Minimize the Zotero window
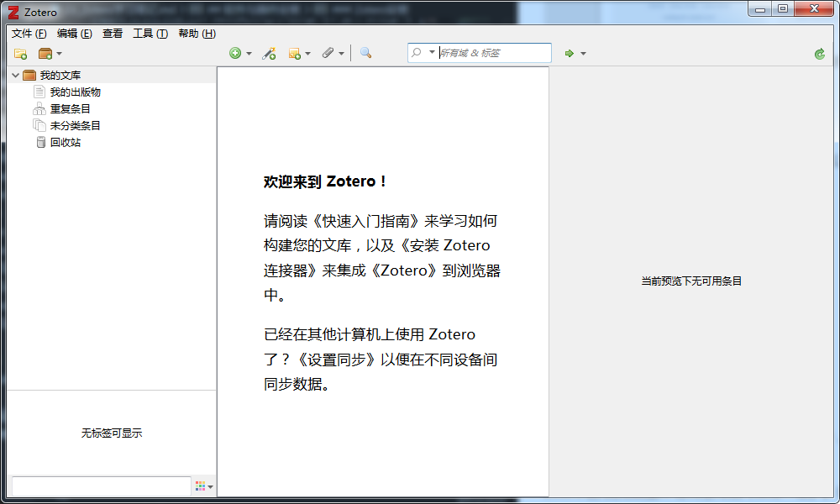Screen dimensions: 840x504 (x=759, y=9)
